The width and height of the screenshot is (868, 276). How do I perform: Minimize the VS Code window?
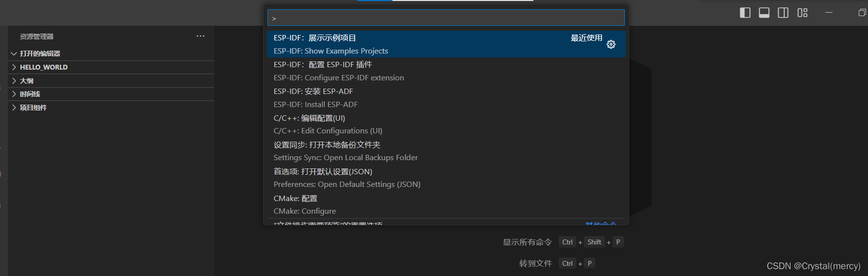click(829, 13)
